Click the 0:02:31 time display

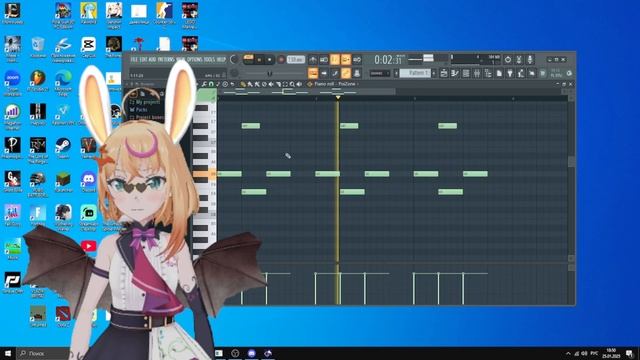point(389,60)
